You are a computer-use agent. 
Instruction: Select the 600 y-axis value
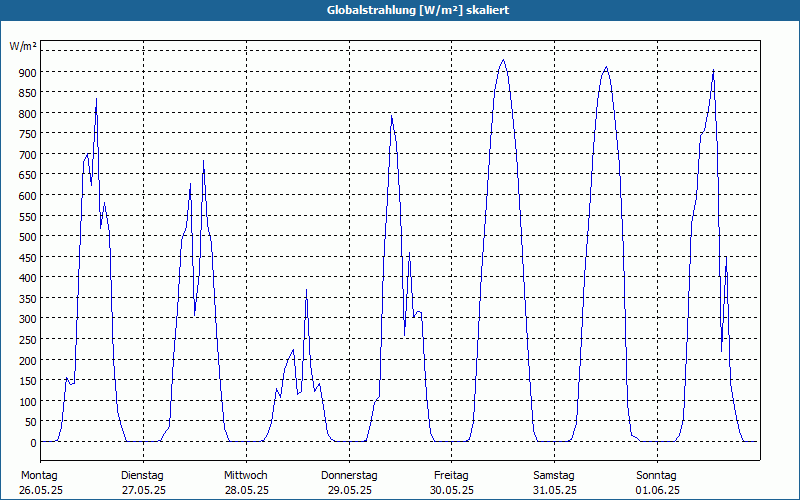click(28, 196)
